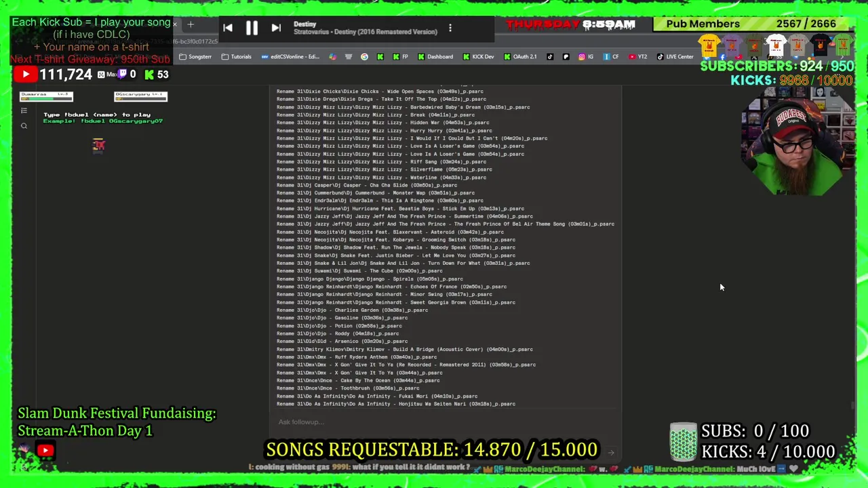The image size is (868, 488).
Task: Open the YT2 YouTube bookmark
Action: (x=637, y=57)
